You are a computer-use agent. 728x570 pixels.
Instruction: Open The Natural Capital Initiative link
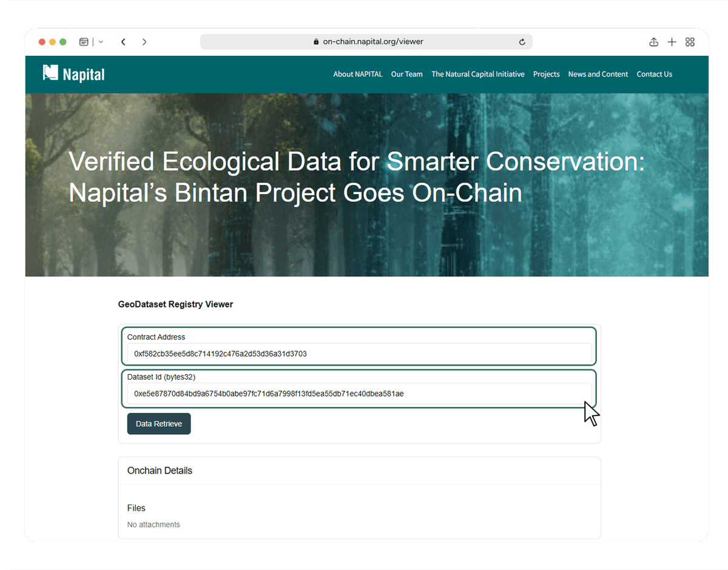[478, 74]
